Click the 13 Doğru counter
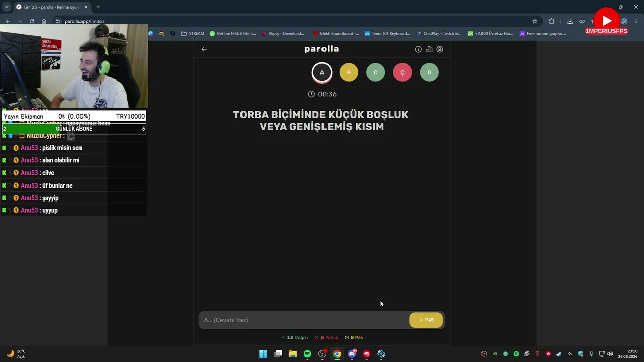Viewport: 644px width, 362px height. 294,338
